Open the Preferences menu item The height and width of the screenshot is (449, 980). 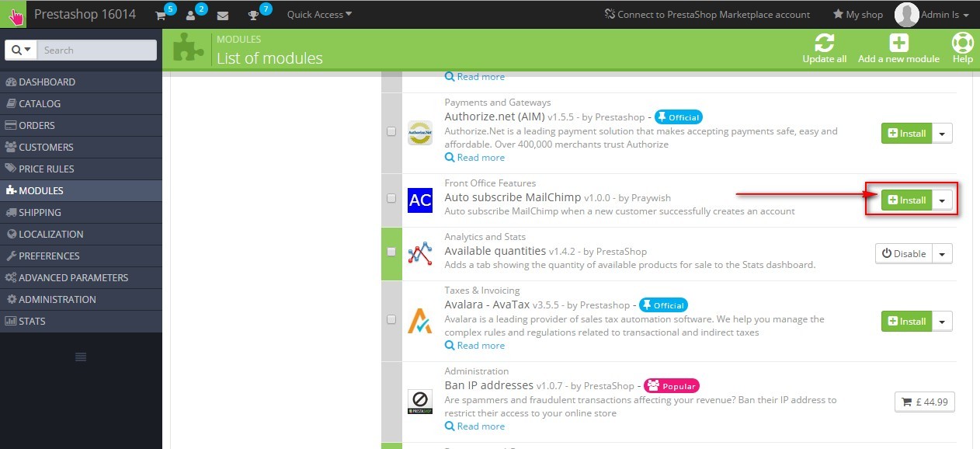click(81, 256)
